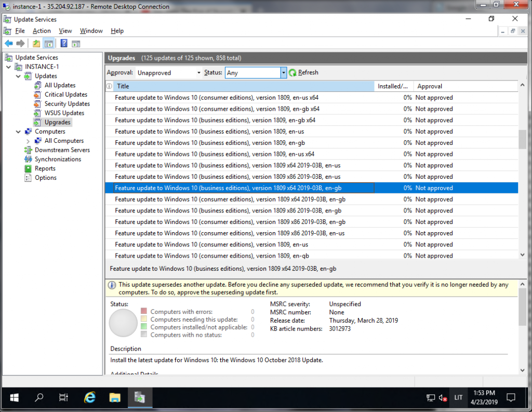Click the green Refresh icon
Image resolution: width=532 pixels, height=412 pixels.
[x=292, y=73]
